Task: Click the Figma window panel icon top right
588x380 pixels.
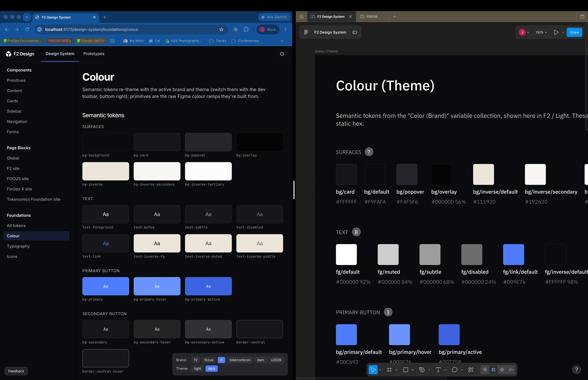Action: (x=582, y=17)
